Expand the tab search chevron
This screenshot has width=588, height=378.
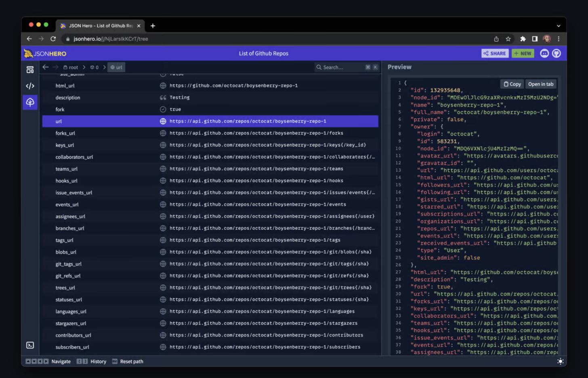point(559,26)
